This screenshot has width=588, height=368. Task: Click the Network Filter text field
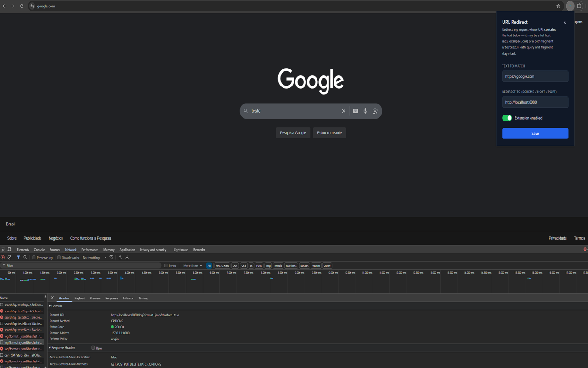tap(81, 265)
